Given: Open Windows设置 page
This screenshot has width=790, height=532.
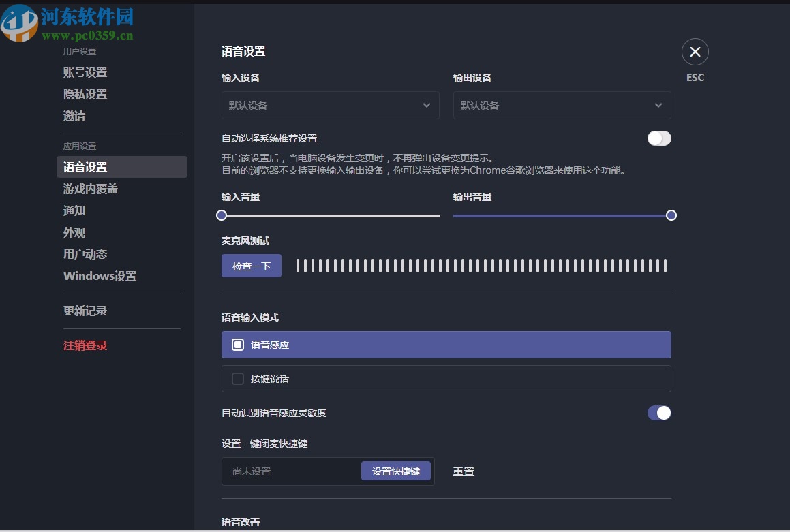Looking at the screenshot, I should click(100, 276).
